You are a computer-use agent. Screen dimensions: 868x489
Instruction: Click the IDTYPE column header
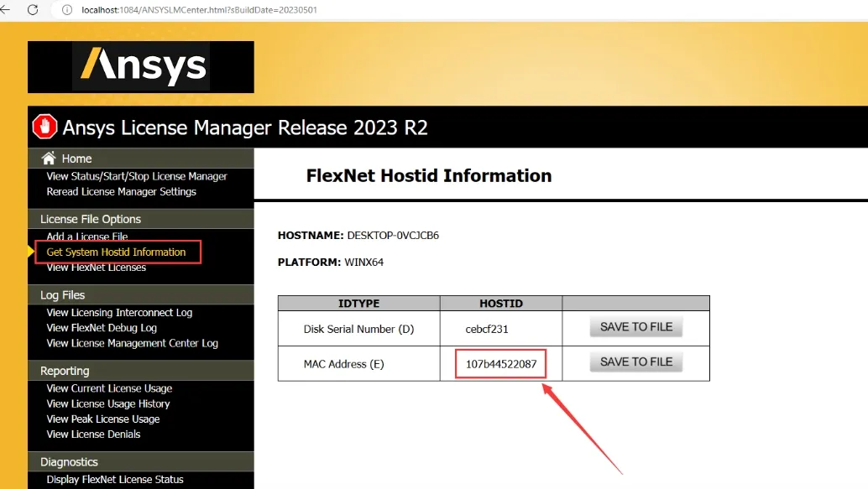[x=358, y=303]
